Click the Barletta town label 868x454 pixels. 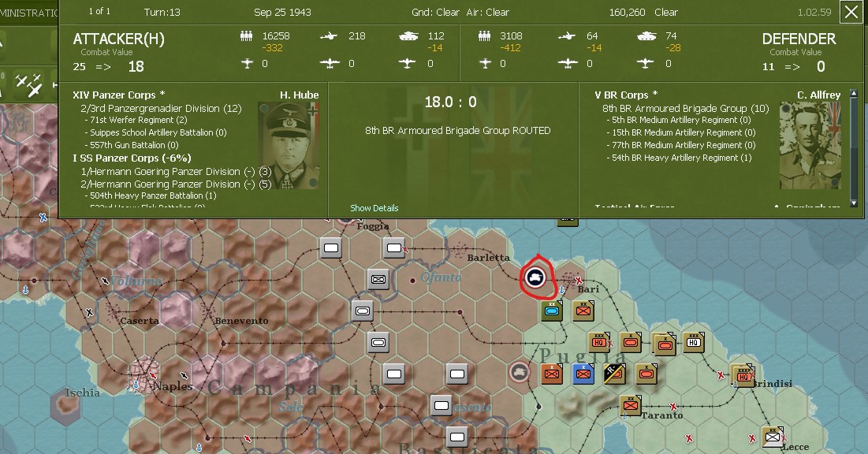pyautogui.click(x=488, y=258)
